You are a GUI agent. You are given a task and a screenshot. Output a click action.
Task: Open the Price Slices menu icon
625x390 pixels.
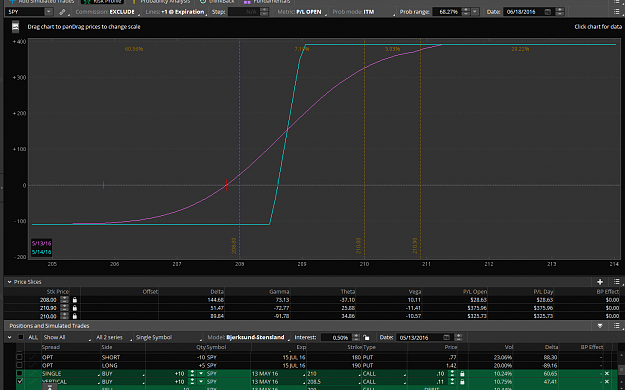tap(617, 282)
